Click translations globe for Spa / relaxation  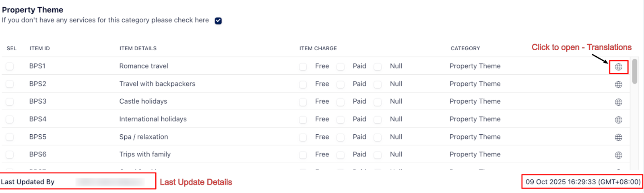pyautogui.click(x=619, y=138)
